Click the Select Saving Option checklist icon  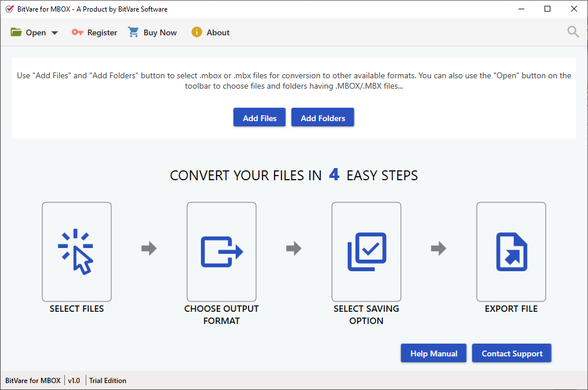[x=366, y=252]
